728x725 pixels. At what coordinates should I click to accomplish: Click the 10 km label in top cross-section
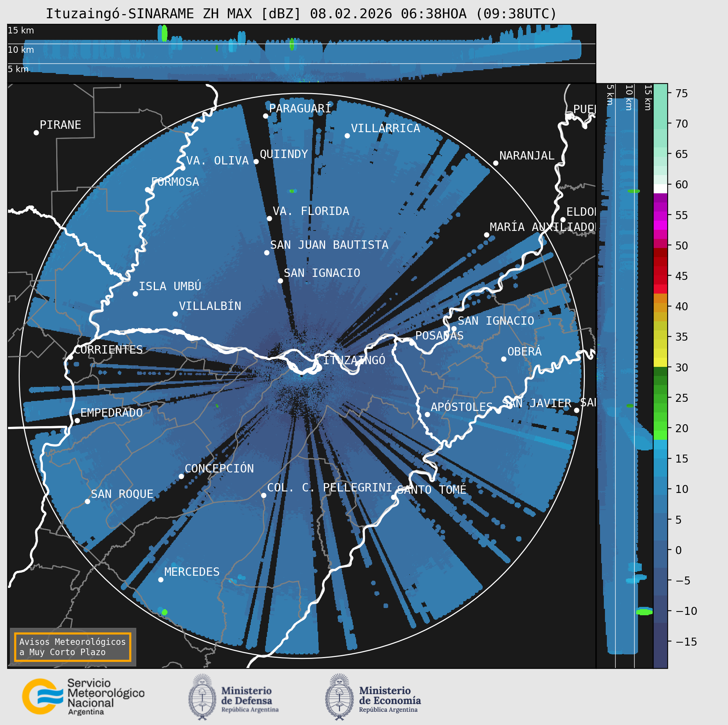point(21,50)
